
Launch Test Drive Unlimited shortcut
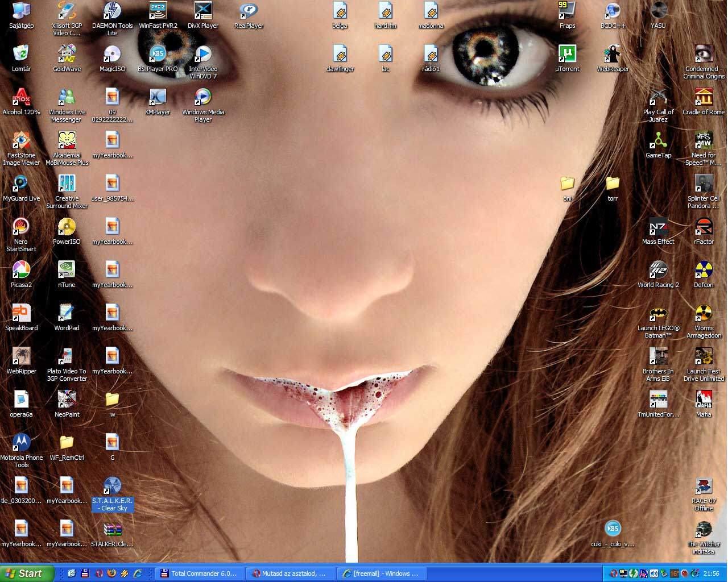[704, 364]
